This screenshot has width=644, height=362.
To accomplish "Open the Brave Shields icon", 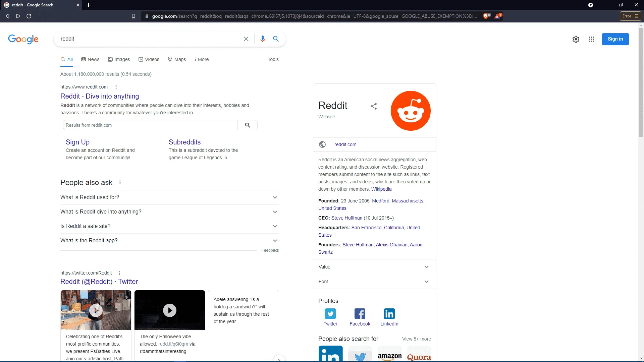I will (486, 16).
